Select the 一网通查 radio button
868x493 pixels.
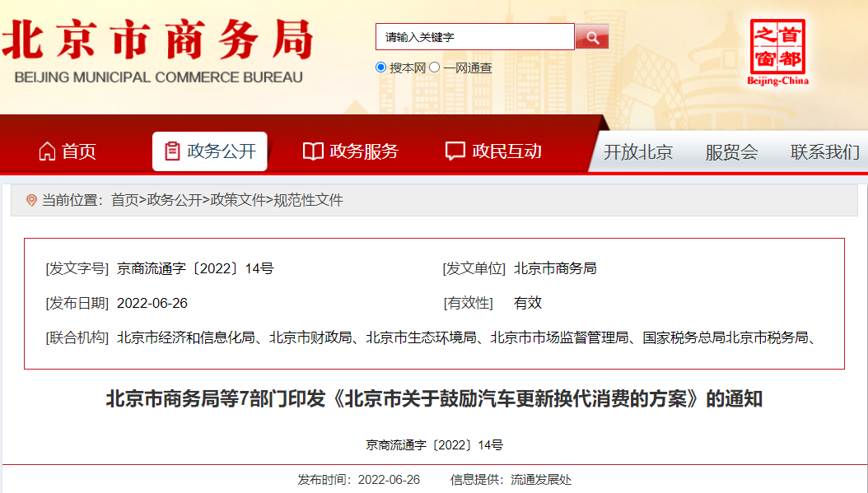pyautogui.click(x=434, y=67)
